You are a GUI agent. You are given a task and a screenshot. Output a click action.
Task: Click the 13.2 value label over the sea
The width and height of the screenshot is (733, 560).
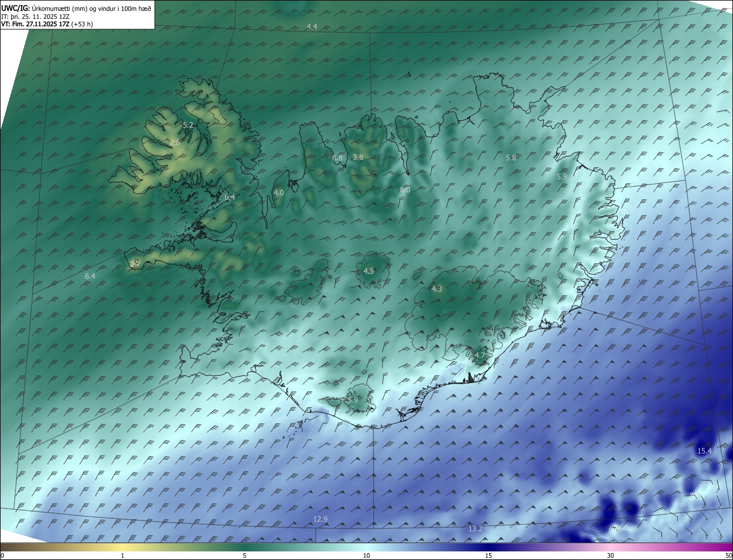(475, 529)
